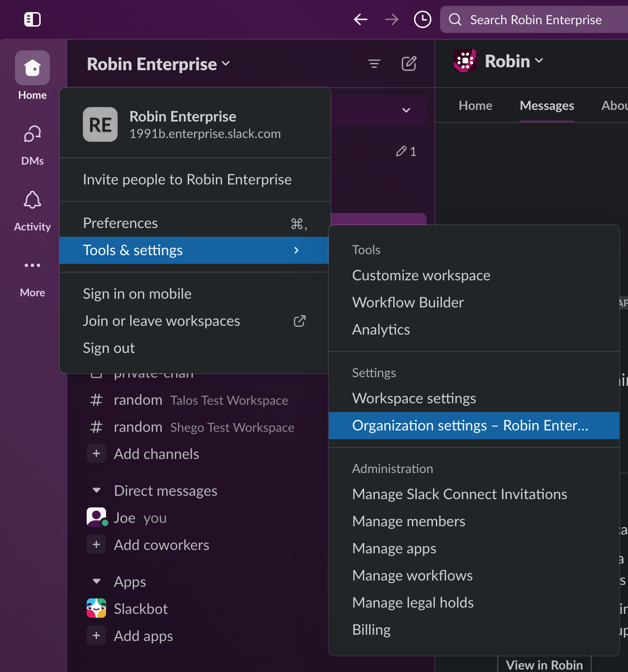Image resolution: width=628 pixels, height=672 pixels.
Task: Click the View in Robin button
Action: 544,665
